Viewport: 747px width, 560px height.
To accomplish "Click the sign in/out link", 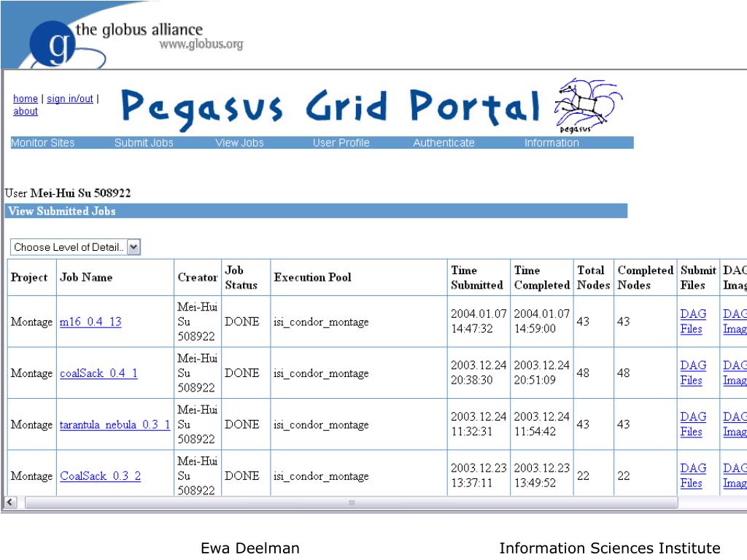I will 69,98.
